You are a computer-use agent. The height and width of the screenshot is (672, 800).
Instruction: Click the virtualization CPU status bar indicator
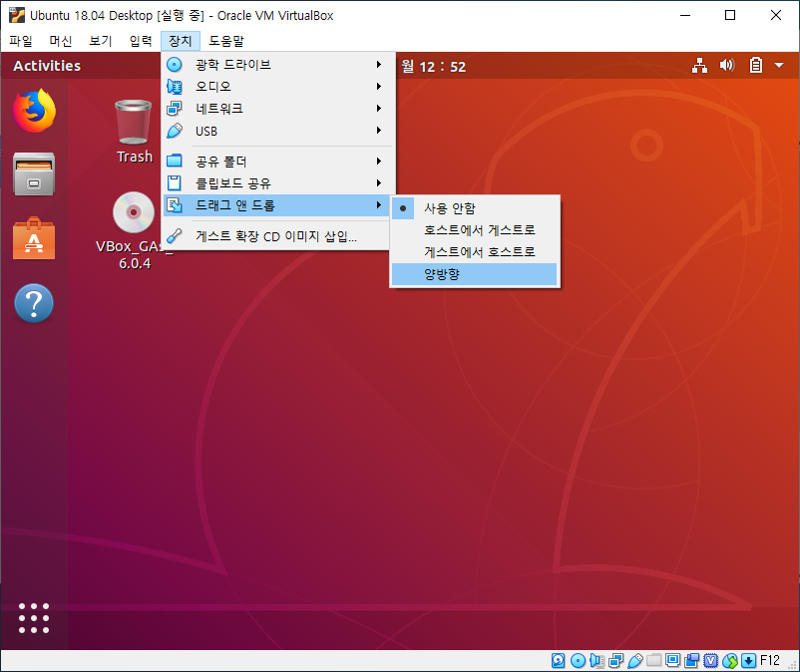(x=710, y=661)
